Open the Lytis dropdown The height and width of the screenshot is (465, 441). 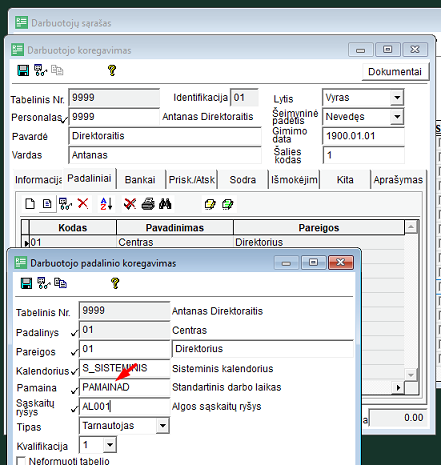[x=397, y=98]
